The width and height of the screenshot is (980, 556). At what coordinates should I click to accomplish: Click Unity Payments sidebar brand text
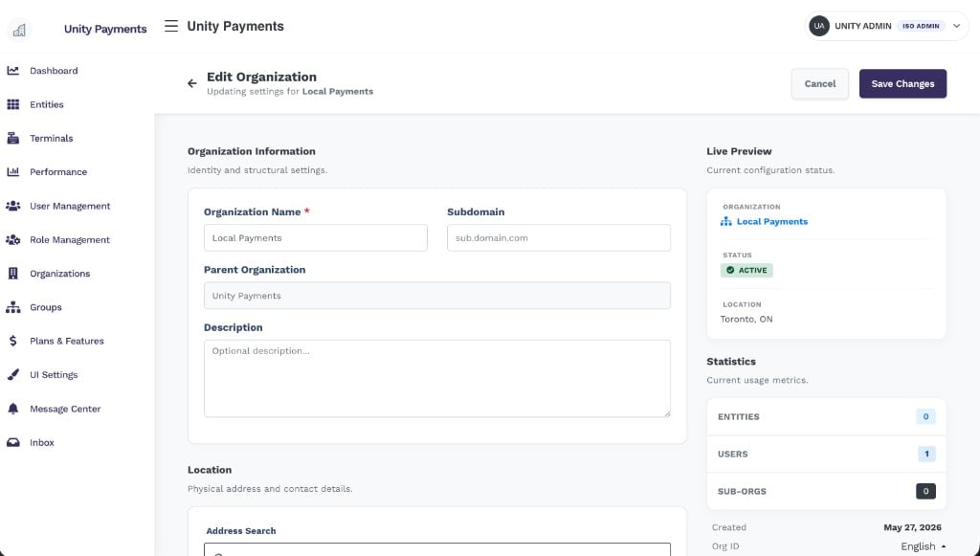[x=105, y=29]
